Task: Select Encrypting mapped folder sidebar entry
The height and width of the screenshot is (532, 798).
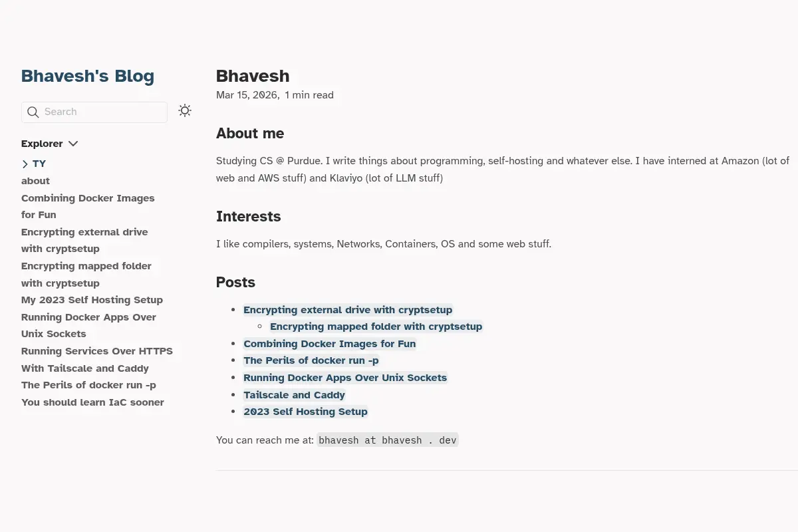Action: [x=86, y=275]
